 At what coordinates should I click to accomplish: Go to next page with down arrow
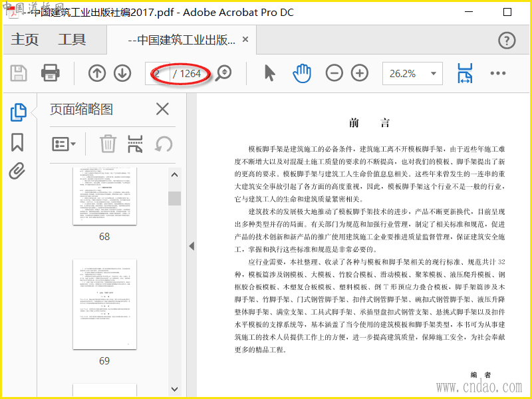point(122,73)
